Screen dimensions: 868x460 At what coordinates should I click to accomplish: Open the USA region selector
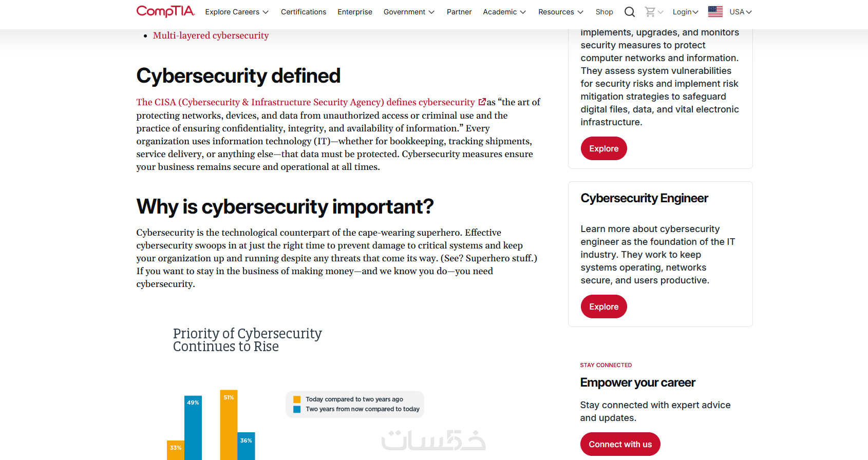pos(741,12)
